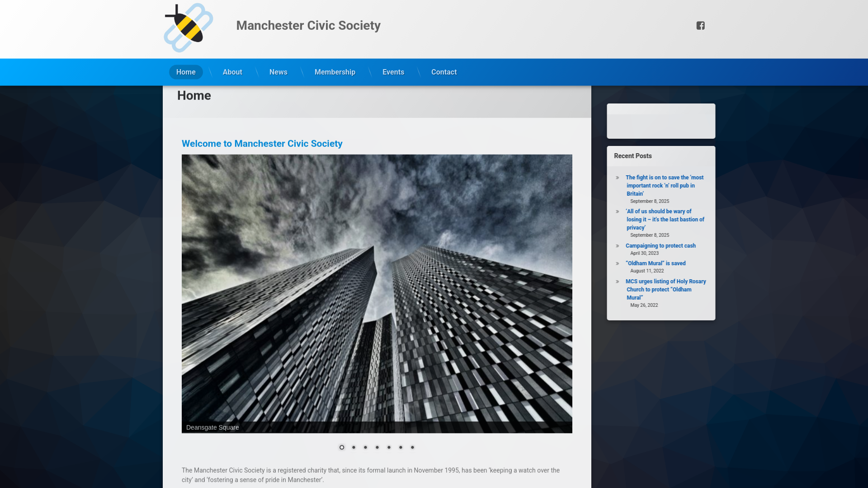Open the Membership menu item
The image size is (868, 488).
point(335,72)
